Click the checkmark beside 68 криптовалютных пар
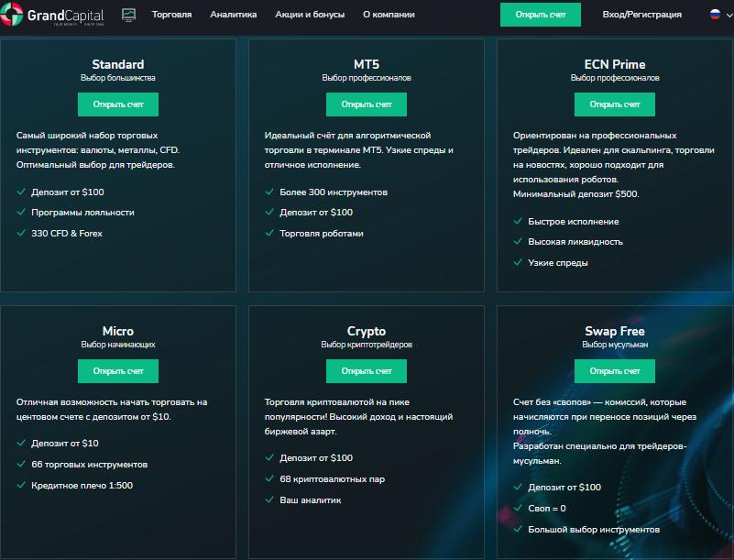Image resolution: width=734 pixels, height=560 pixels. click(x=269, y=479)
